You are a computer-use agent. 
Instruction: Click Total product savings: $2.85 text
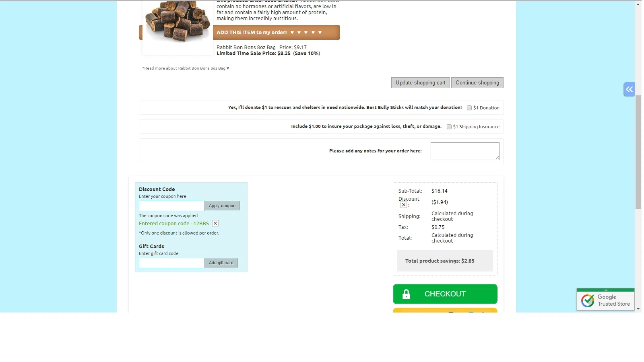coord(440,261)
